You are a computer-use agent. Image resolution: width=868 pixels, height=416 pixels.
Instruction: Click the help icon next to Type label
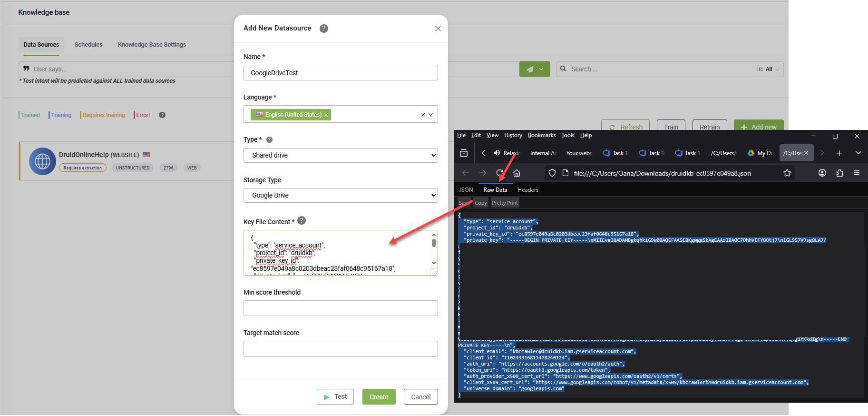coord(269,140)
